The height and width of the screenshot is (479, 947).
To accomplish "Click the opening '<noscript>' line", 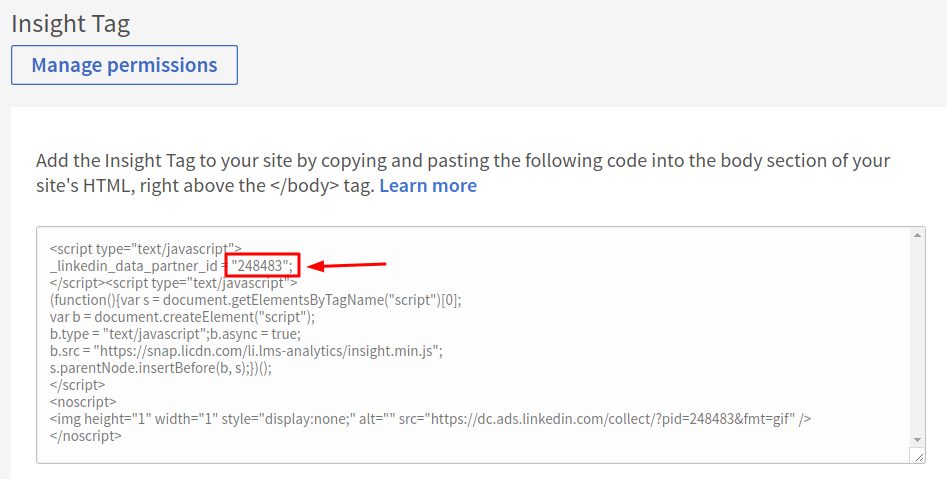I will (83, 402).
